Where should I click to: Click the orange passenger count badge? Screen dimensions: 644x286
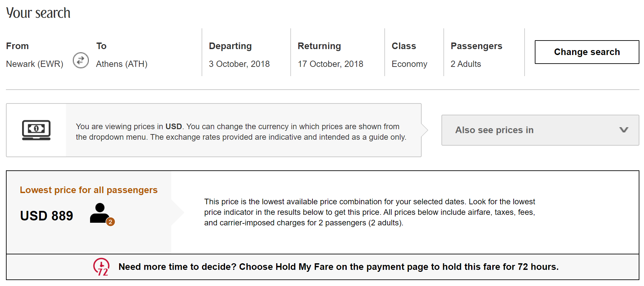click(x=111, y=222)
